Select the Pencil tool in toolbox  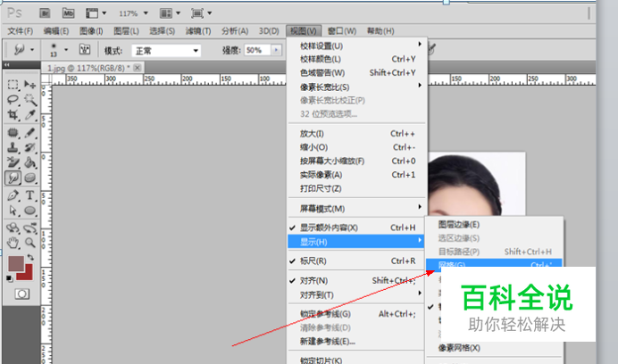pyautogui.click(x=30, y=133)
